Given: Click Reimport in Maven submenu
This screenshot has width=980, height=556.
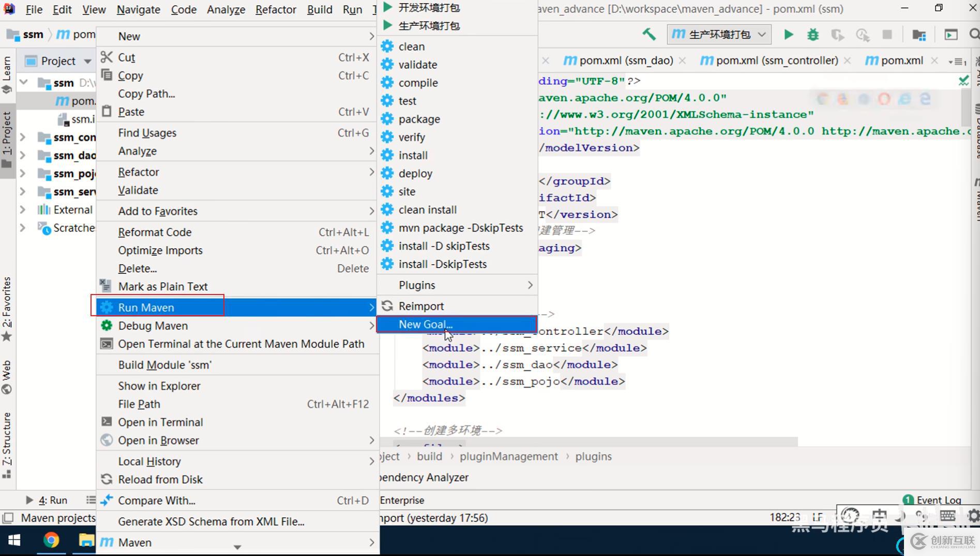Looking at the screenshot, I should pyautogui.click(x=458, y=306).
